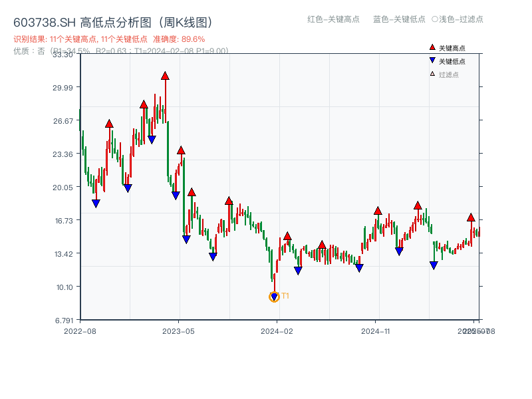Screen dimensions: 532x399
Task: Click the 29.99 price axis label
Action: 63,88
